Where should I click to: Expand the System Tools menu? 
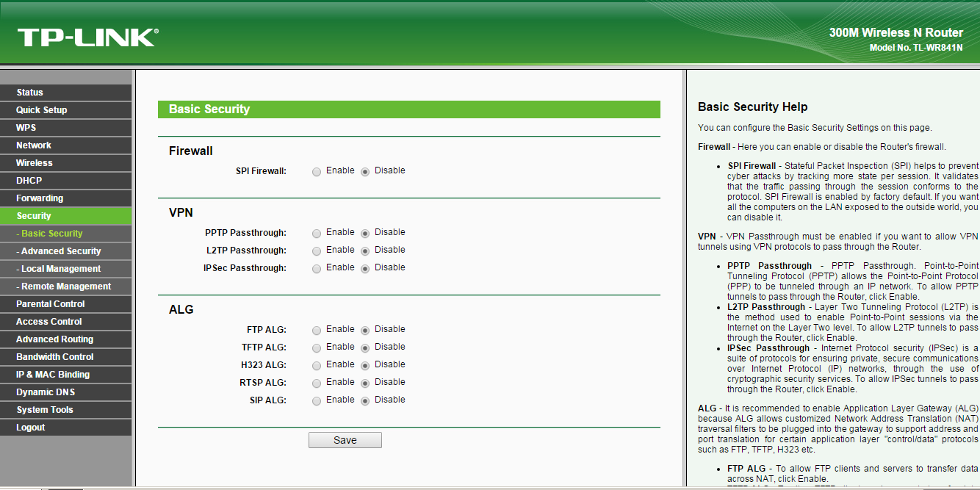[x=45, y=410]
